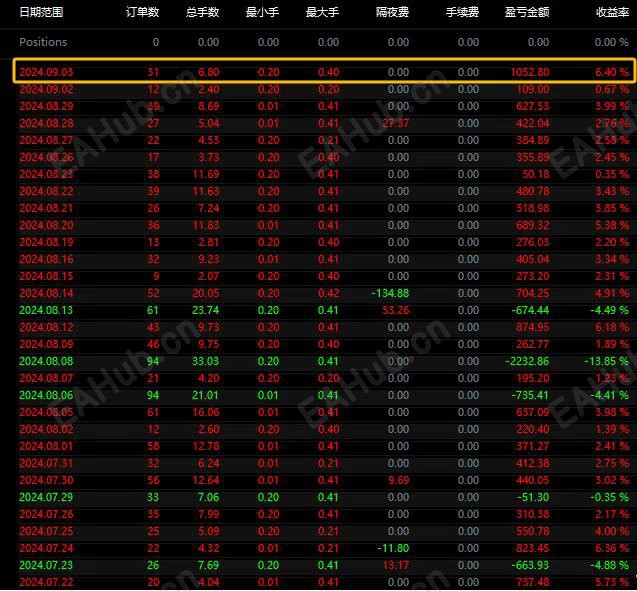
Task: Select the 2024.08.19 date row
Action: click(324, 242)
